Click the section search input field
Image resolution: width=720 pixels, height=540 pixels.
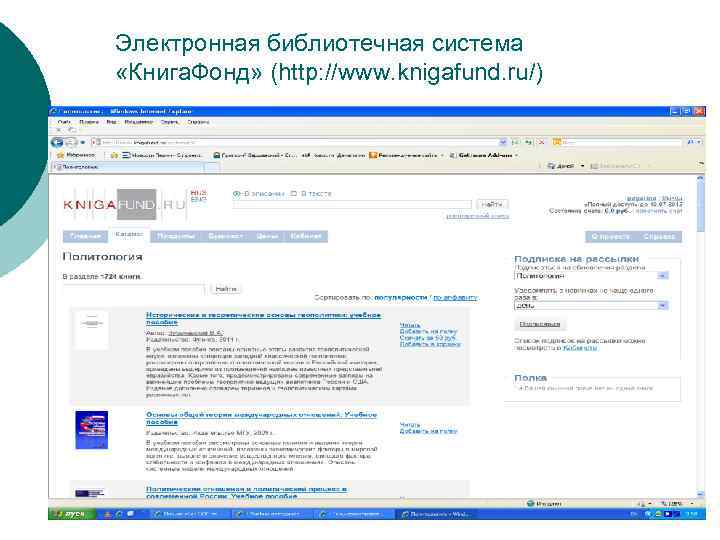point(134,289)
